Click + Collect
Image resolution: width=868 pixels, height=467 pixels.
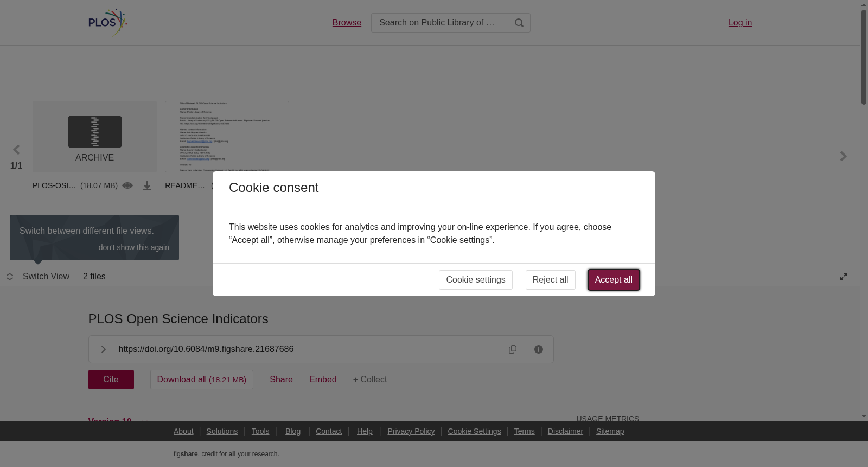pos(370,380)
